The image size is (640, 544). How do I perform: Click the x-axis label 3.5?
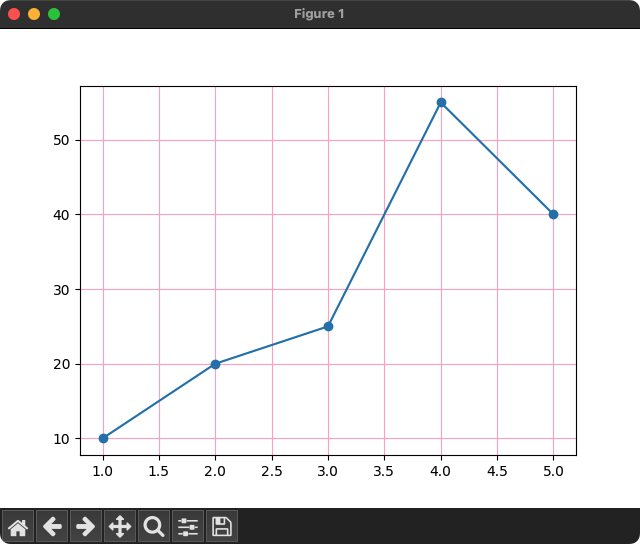point(384,471)
